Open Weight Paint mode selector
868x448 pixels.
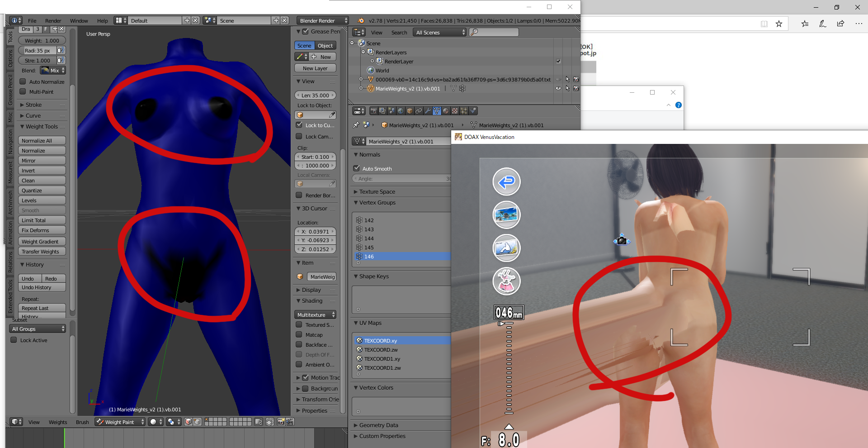(120, 422)
